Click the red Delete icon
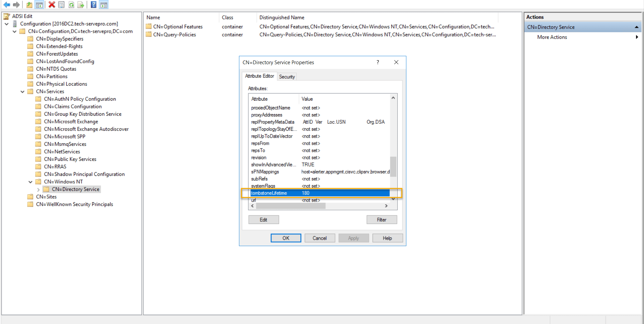 tap(51, 5)
